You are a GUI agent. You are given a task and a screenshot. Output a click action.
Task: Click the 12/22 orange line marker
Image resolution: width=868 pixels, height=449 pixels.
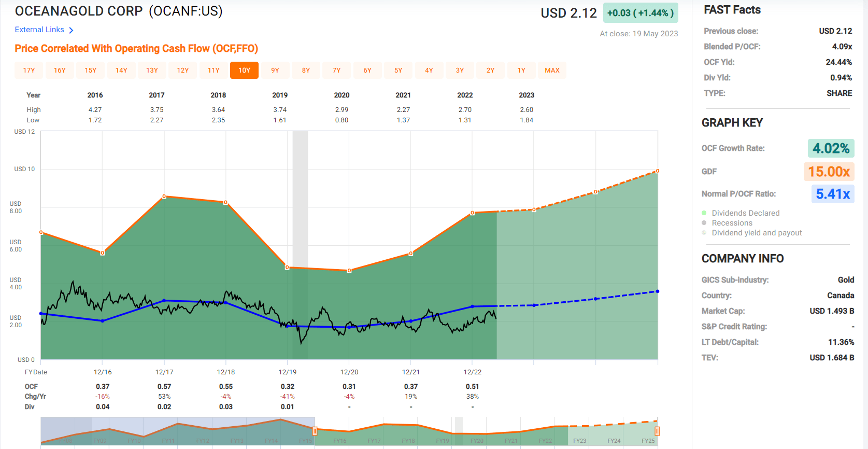coord(472,213)
